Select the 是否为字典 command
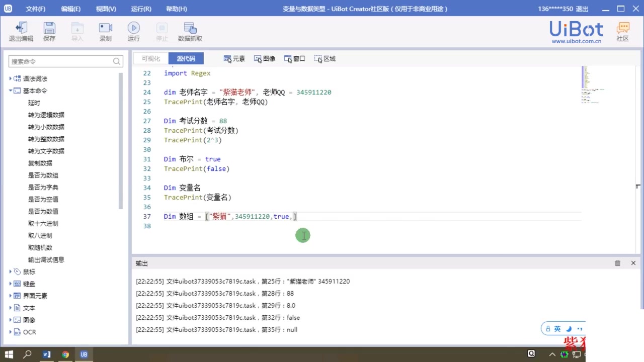The image size is (644, 362). 43,188
